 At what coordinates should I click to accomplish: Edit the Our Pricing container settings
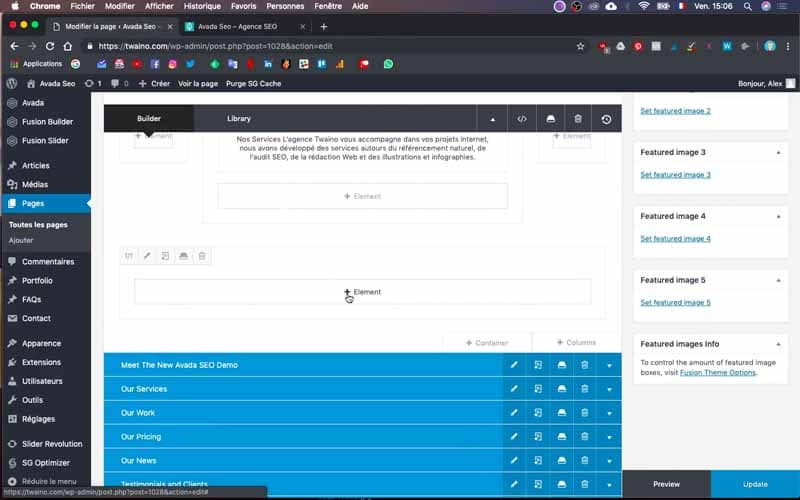pos(514,437)
